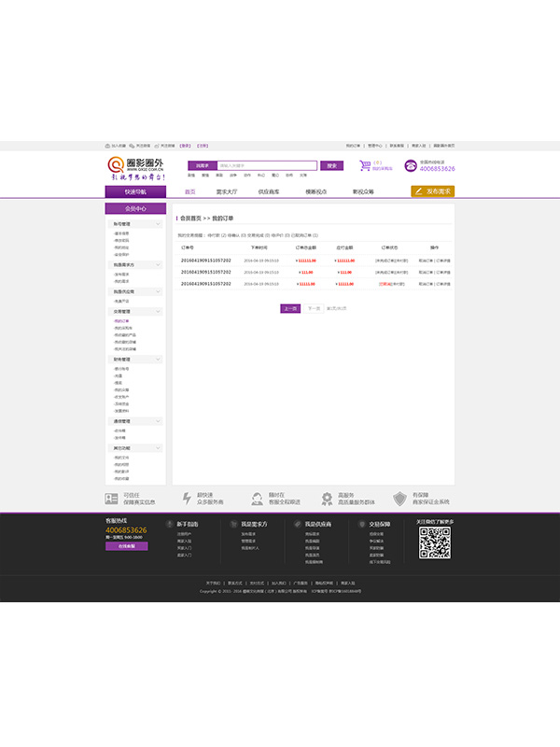
Task: Click the purple 搜索 search button
Action: [332, 166]
